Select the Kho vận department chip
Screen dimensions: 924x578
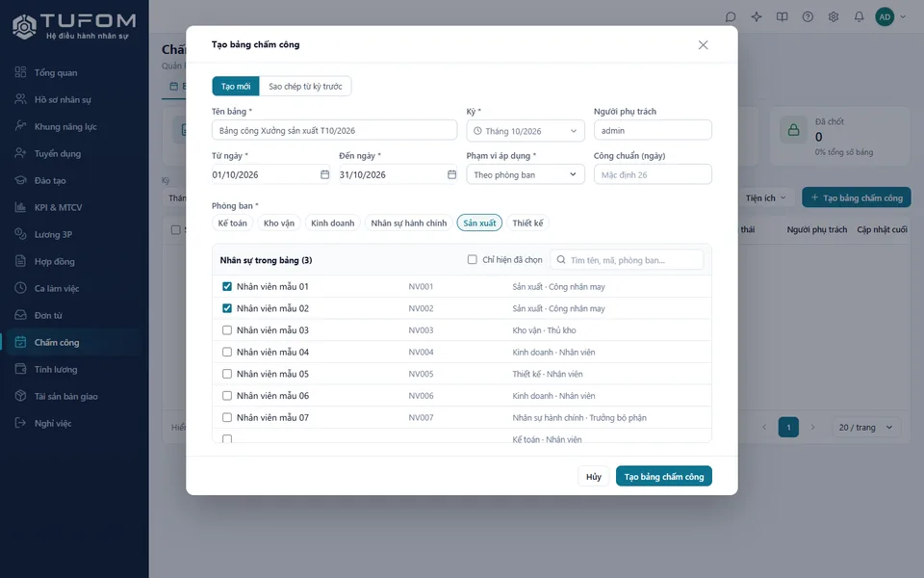[x=279, y=223]
